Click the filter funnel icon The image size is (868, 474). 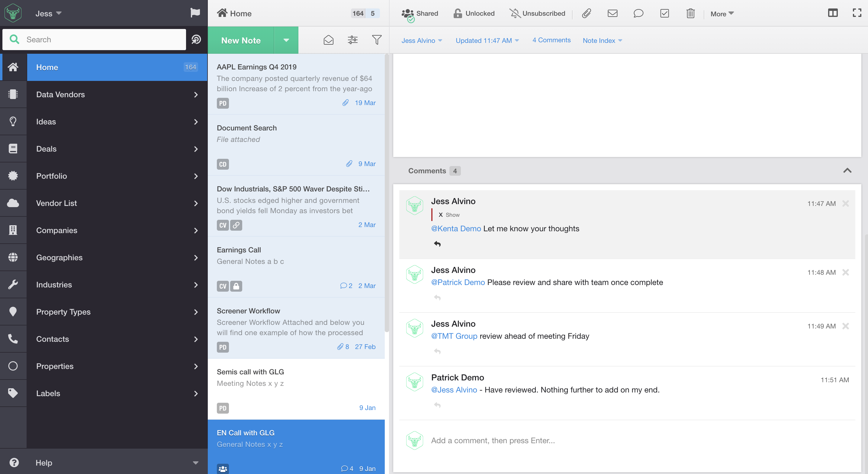point(377,40)
